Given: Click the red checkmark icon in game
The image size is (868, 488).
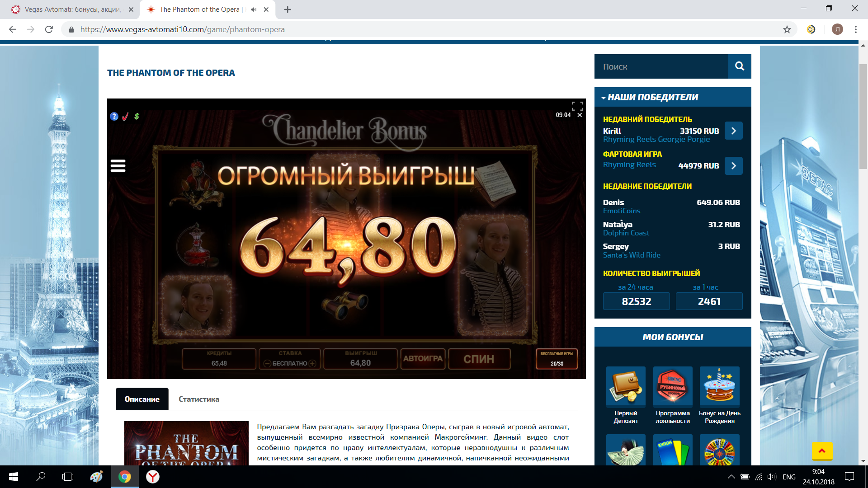Looking at the screenshot, I should coord(125,117).
